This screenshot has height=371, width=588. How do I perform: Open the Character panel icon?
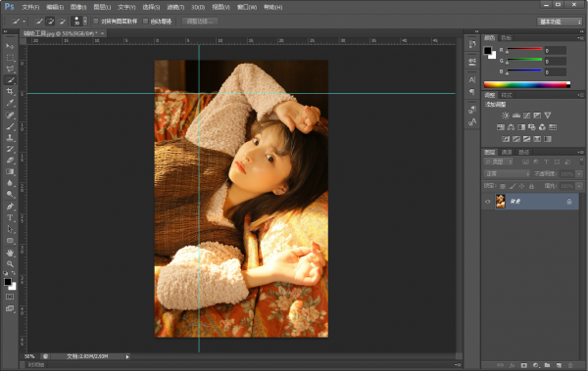(472, 80)
